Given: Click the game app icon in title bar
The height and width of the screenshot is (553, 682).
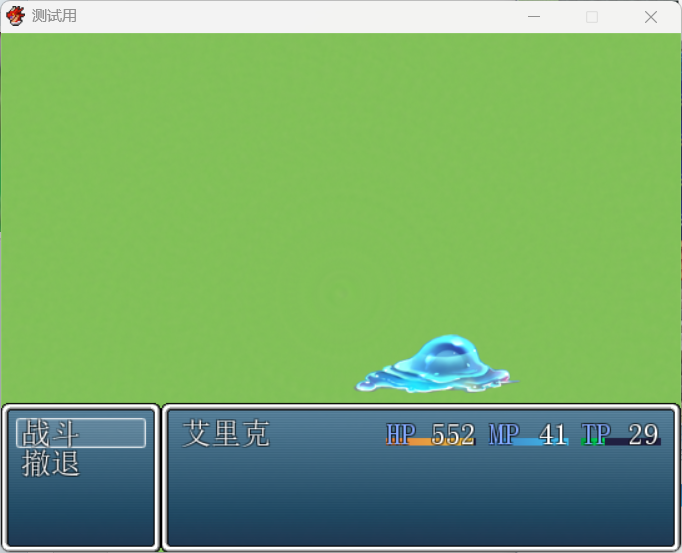Looking at the screenshot, I should point(15,17).
